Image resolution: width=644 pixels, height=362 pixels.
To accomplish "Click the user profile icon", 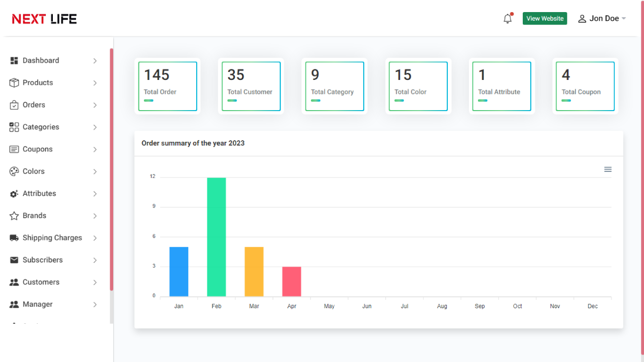I will 582,19.
